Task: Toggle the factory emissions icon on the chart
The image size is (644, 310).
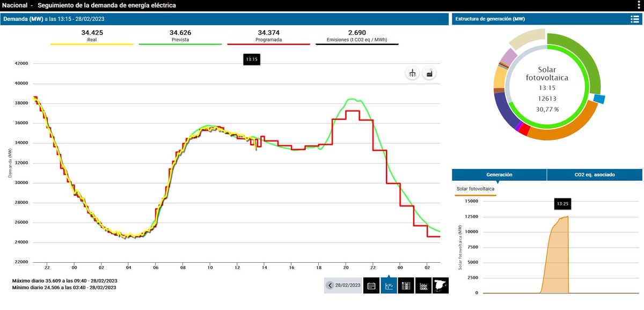Action: [429, 73]
